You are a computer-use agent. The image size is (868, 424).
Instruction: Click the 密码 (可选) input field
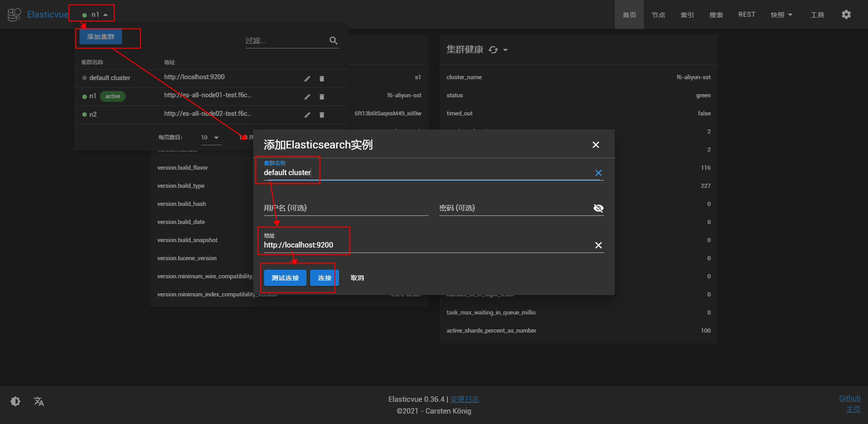[x=515, y=208]
